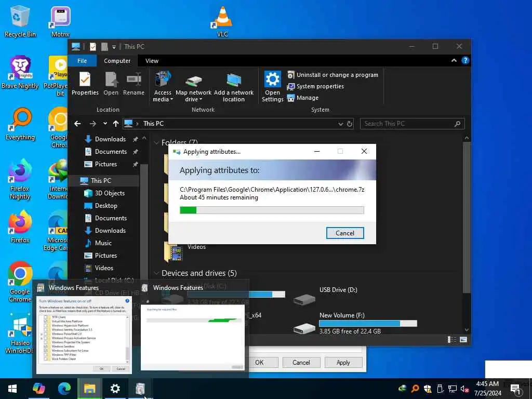The width and height of the screenshot is (532, 399).
Task: Switch to the View ribbon tab
Action: [152, 61]
